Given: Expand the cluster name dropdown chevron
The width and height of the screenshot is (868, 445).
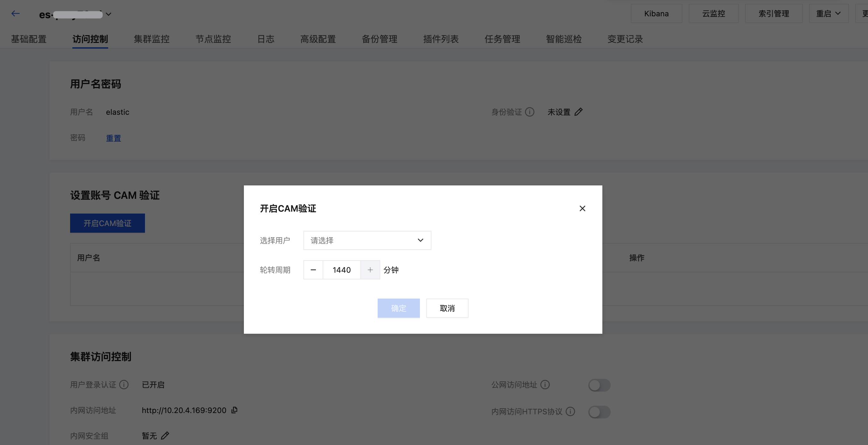Looking at the screenshot, I should [x=108, y=14].
